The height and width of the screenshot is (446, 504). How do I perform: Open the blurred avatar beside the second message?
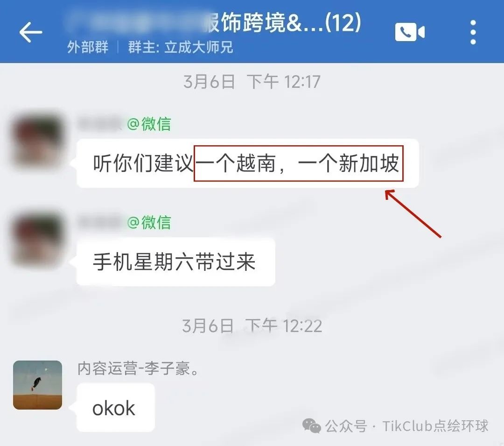point(38,240)
